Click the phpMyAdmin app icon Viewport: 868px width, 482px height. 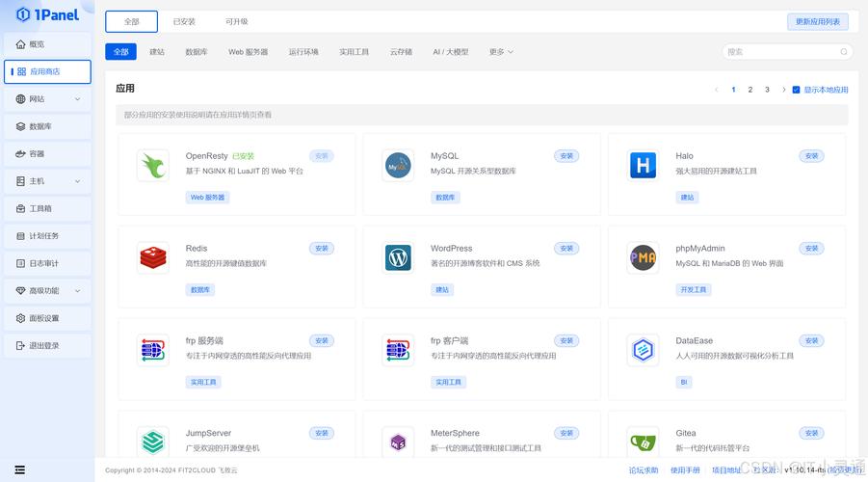643,257
